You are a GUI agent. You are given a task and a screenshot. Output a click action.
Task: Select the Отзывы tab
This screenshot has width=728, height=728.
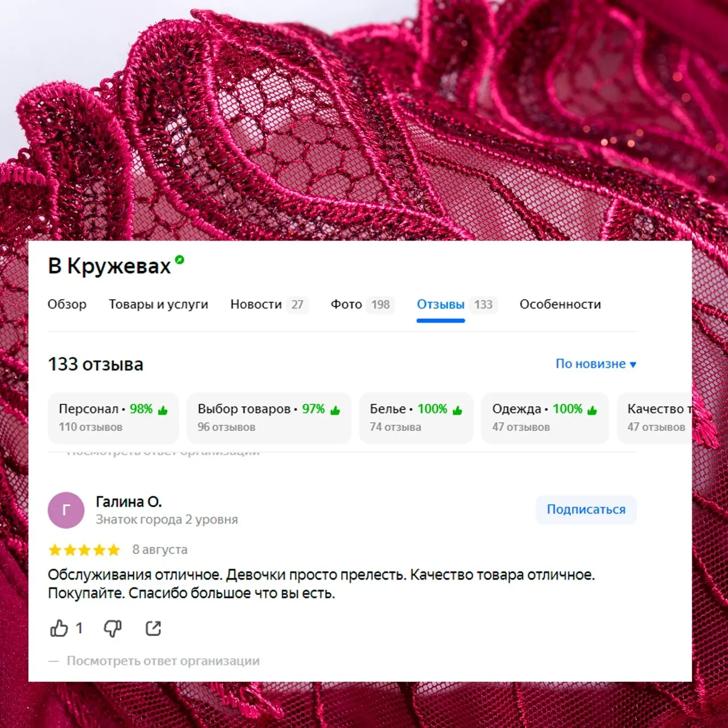point(457,304)
